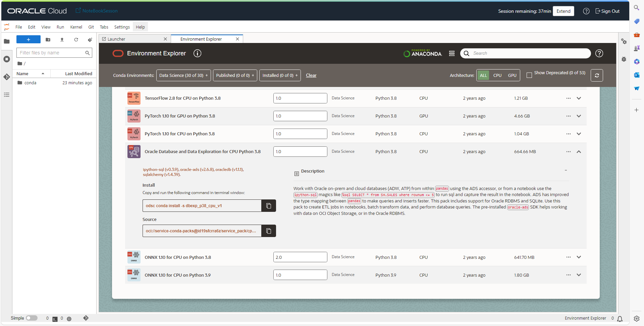Open the Environment Explorer help question icon
Image resolution: width=644 pixels, height=326 pixels.
pos(599,53)
